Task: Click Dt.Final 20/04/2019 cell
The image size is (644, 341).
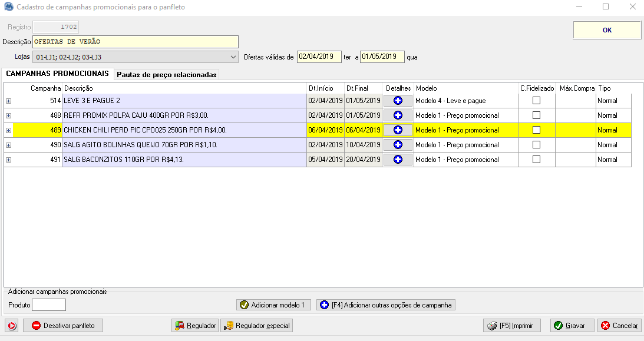Action: 363,160
